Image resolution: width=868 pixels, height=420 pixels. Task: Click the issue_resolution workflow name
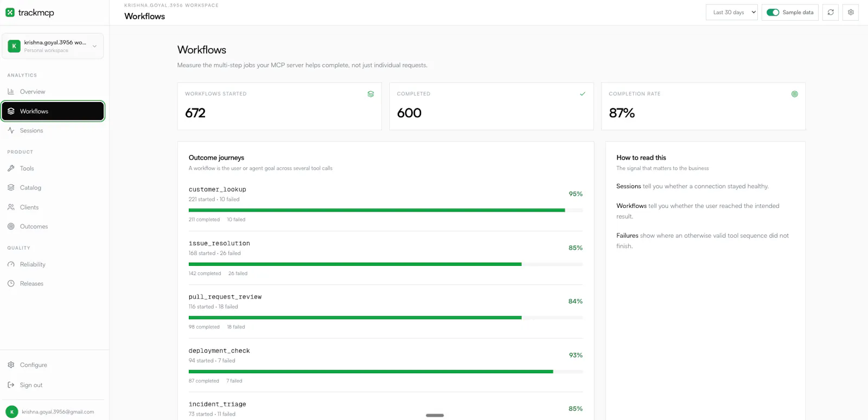point(219,244)
